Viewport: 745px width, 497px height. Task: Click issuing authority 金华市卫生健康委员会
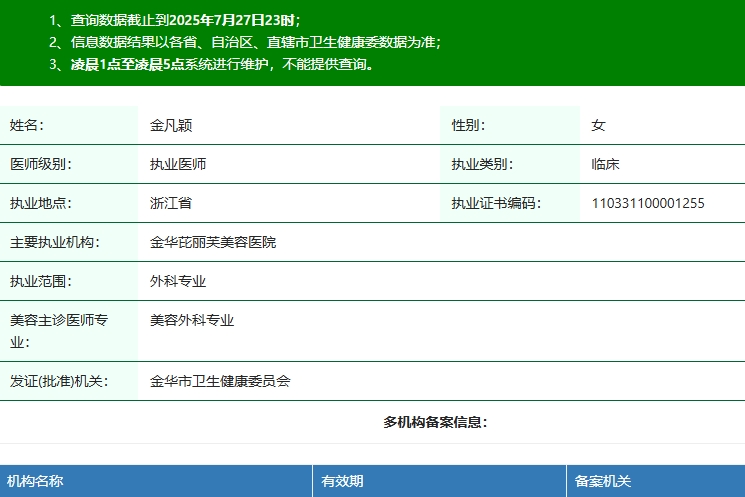[x=220, y=381]
